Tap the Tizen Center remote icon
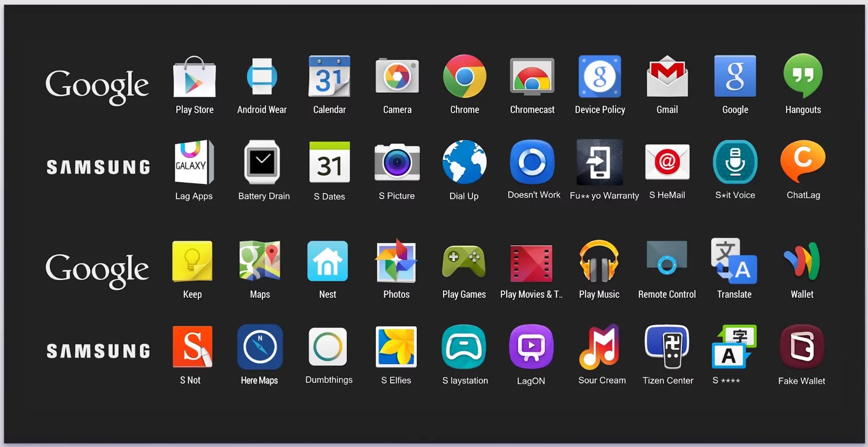 (667, 346)
